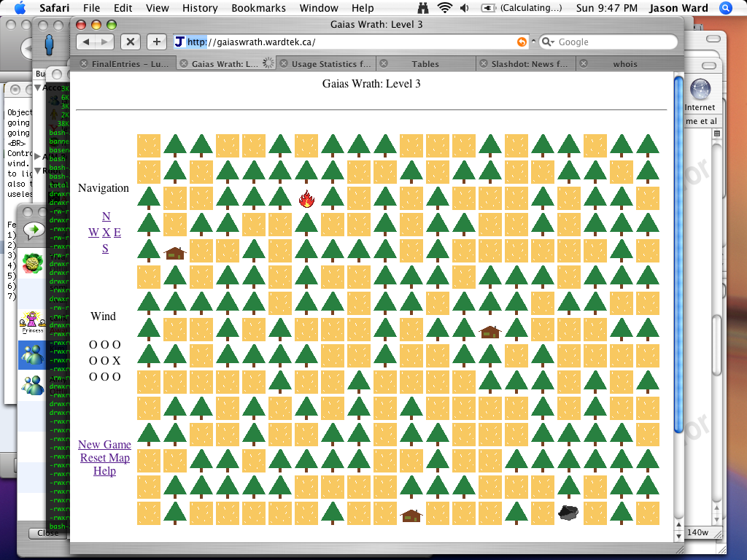This screenshot has height=560, width=747.
Task: Open the game's Help link
Action: pyautogui.click(x=105, y=471)
